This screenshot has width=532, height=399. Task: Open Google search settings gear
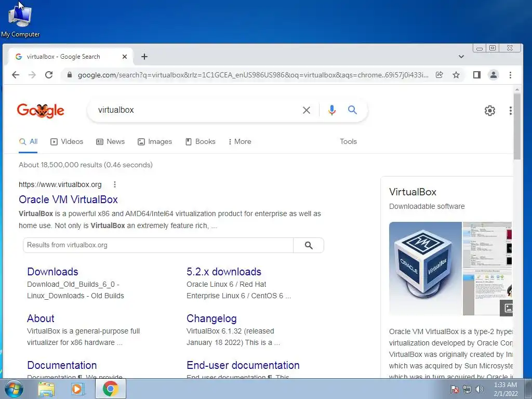click(x=489, y=111)
